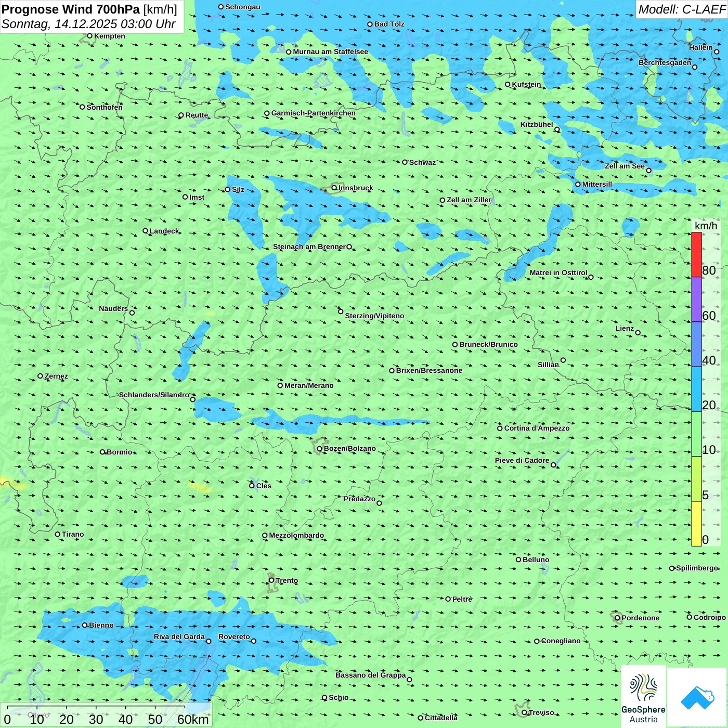This screenshot has height=728, width=728.
Task: Click the 'Bassano del Grappa' label
Action: [x=371, y=675]
